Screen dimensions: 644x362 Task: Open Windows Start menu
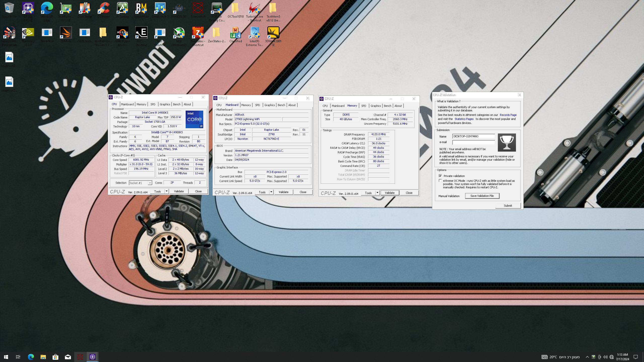click(6, 357)
